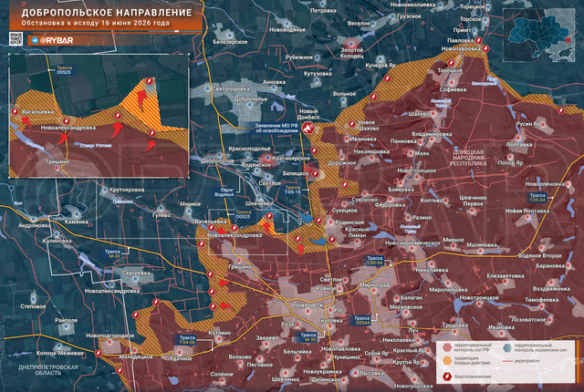Click the Новоподгородное label
584x392 pixels.
(x=109, y=335)
